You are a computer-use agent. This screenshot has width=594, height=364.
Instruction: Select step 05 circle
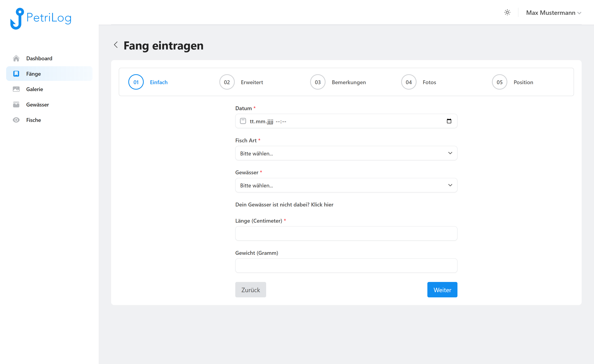pos(499,82)
